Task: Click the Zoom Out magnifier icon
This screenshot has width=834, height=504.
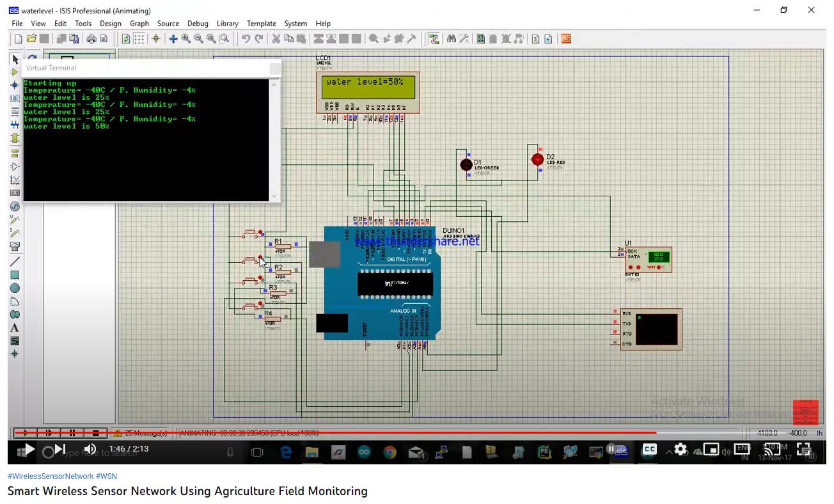Action: [x=199, y=39]
